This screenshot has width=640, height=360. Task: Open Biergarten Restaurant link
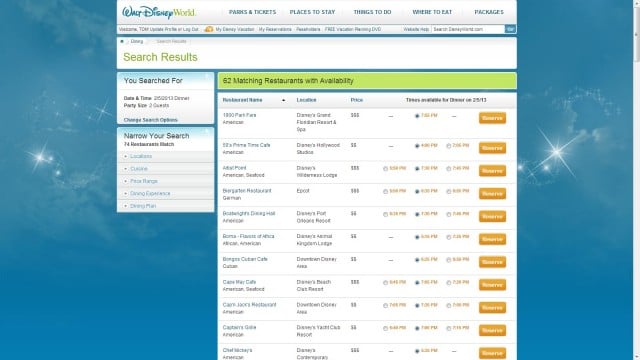[247, 191]
